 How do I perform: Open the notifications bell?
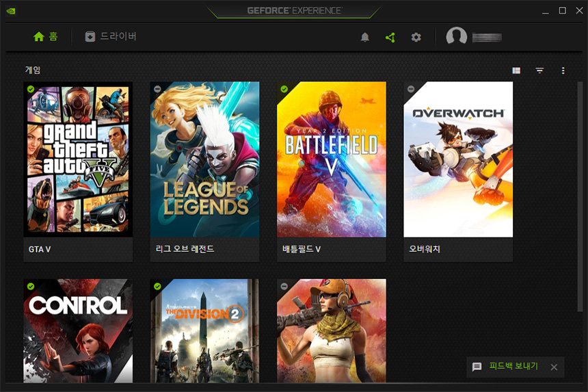click(x=365, y=37)
